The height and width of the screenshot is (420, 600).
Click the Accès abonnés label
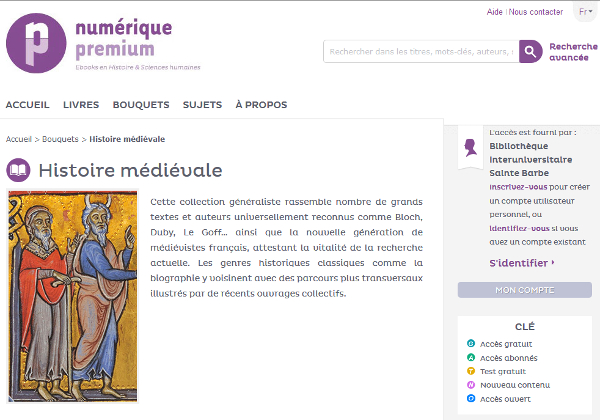[509, 358]
